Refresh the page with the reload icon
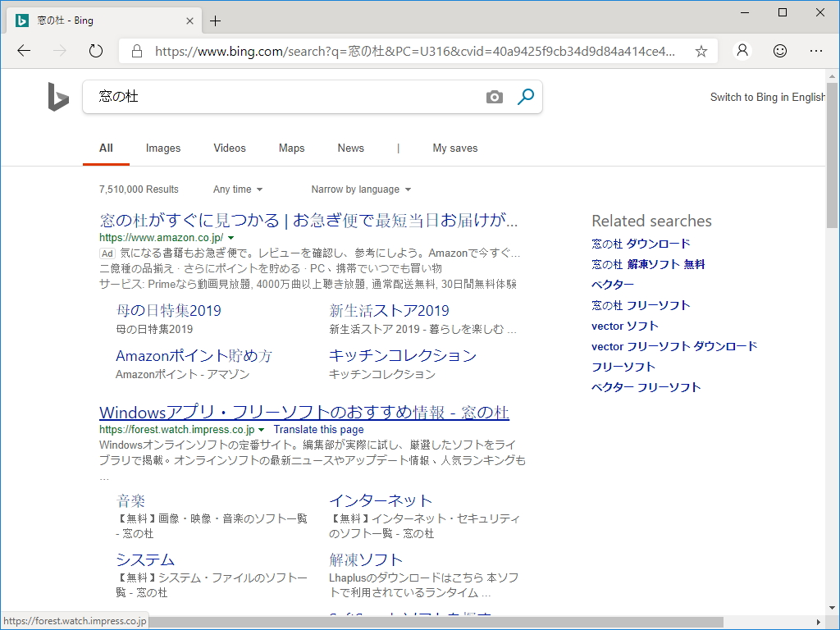Screen dimensions: 840x630 (95, 50)
